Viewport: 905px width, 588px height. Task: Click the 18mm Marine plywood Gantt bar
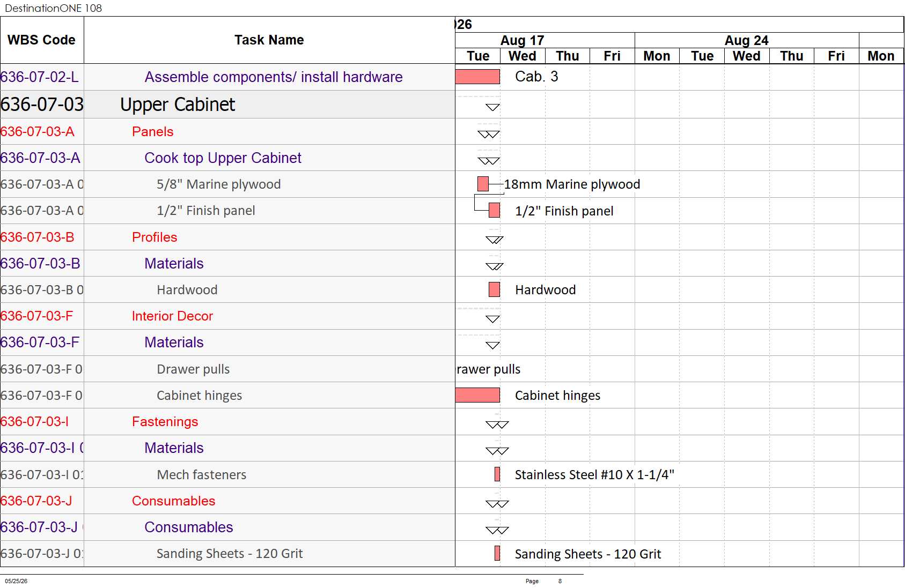(x=483, y=184)
